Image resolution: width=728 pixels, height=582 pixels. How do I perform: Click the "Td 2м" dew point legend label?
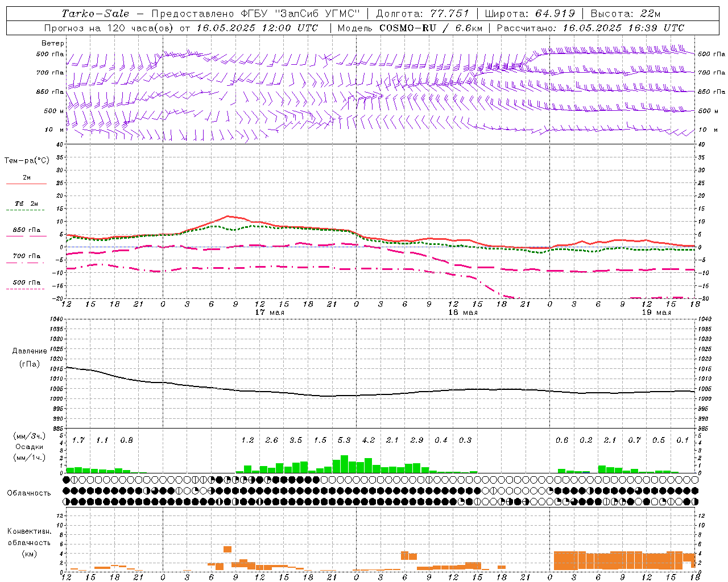(27, 203)
